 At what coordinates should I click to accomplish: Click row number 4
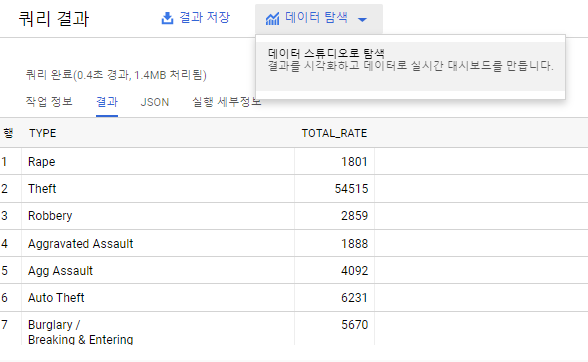tap(4, 244)
